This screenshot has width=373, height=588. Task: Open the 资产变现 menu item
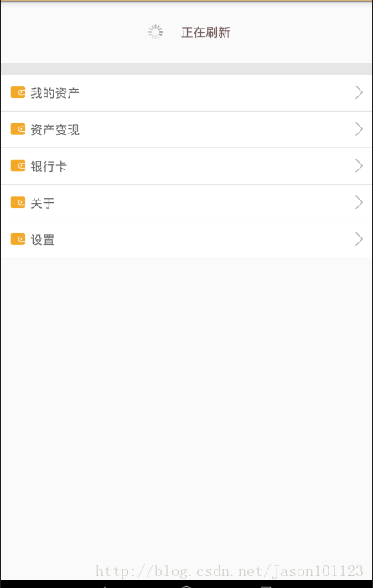click(x=54, y=130)
